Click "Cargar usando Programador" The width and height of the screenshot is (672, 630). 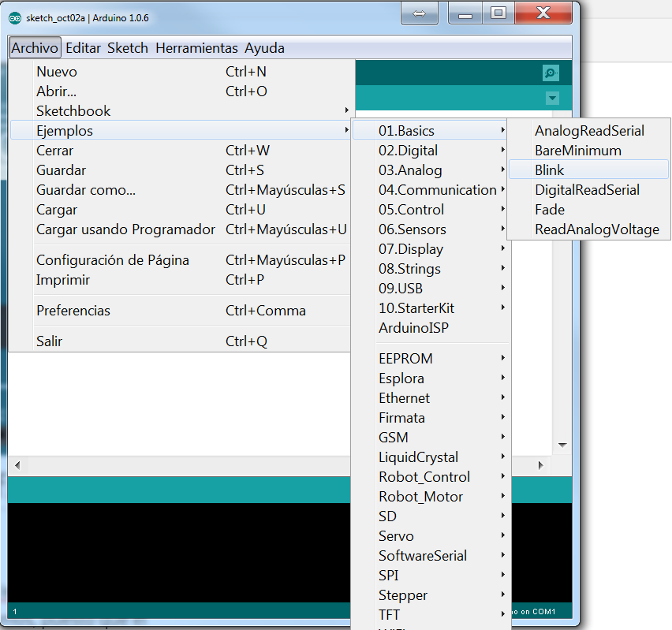coord(125,229)
